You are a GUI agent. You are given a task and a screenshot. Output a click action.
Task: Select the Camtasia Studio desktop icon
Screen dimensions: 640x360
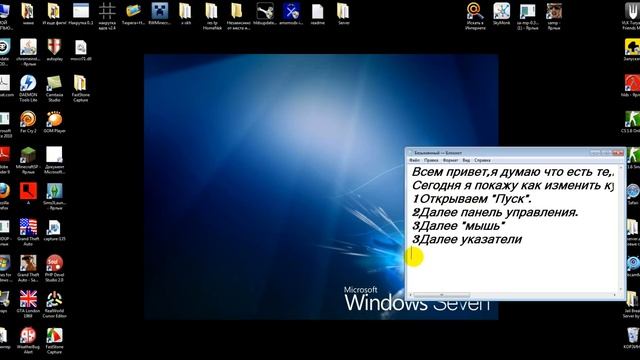(54, 88)
